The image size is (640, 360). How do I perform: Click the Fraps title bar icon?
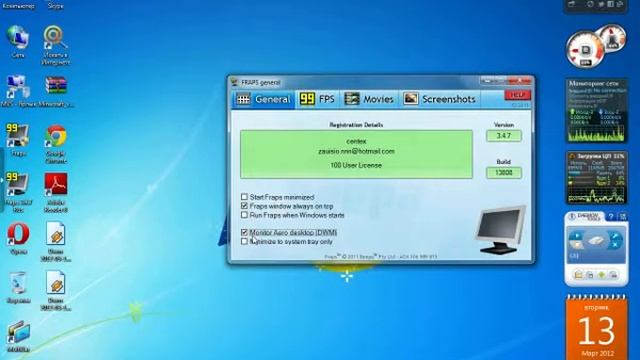[234, 82]
